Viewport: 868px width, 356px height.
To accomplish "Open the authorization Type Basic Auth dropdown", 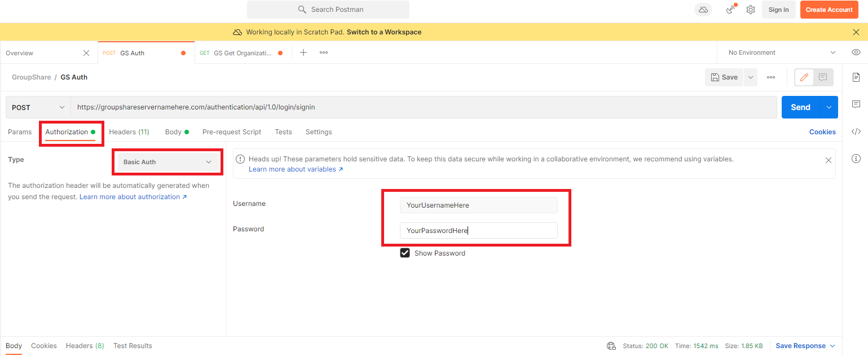I will point(167,162).
